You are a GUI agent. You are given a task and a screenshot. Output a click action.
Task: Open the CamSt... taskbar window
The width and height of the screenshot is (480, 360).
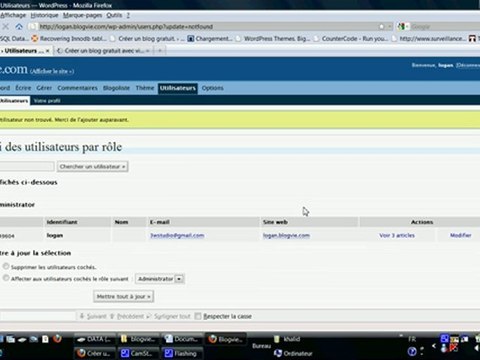pos(138,353)
